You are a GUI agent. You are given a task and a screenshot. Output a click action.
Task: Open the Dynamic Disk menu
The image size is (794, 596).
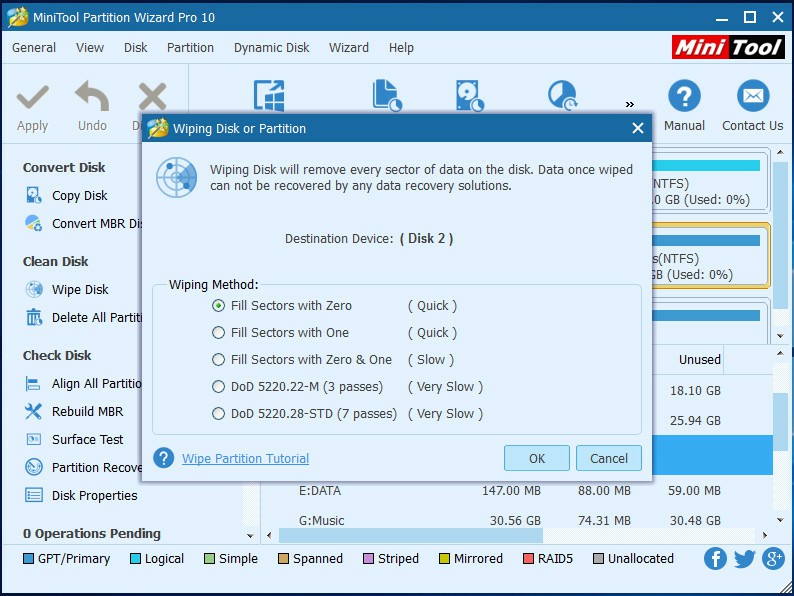pos(271,48)
